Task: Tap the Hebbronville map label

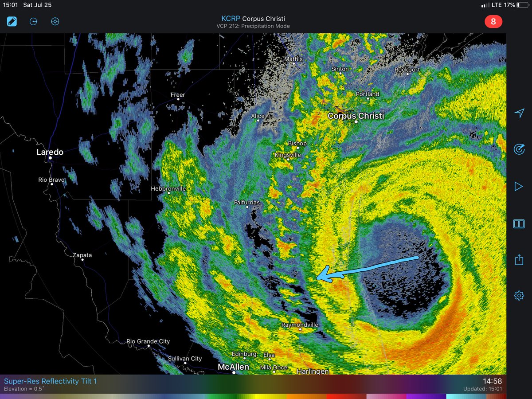Action: tap(168, 189)
